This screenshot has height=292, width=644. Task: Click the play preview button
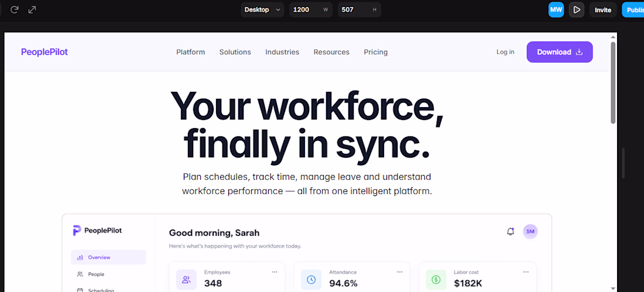coord(577,9)
